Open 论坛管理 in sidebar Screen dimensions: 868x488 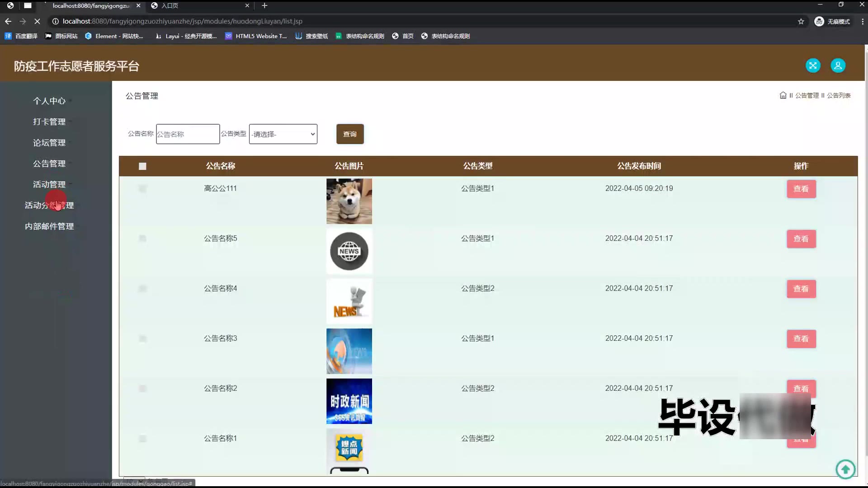(49, 142)
